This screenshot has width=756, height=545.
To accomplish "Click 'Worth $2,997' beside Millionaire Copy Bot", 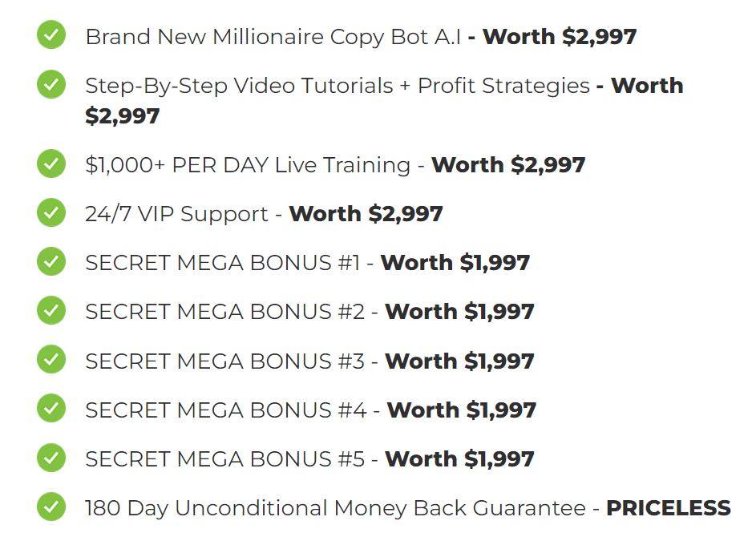I will [560, 37].
